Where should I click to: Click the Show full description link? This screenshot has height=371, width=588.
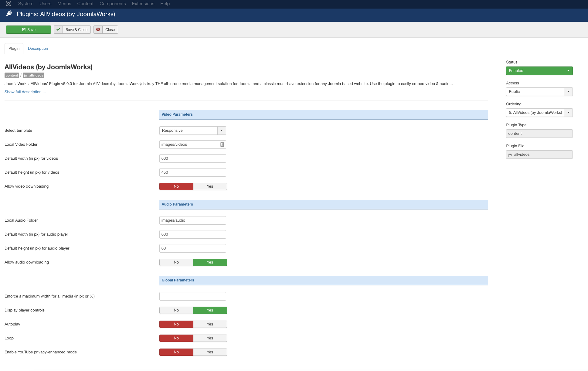[x=25, y=92]
